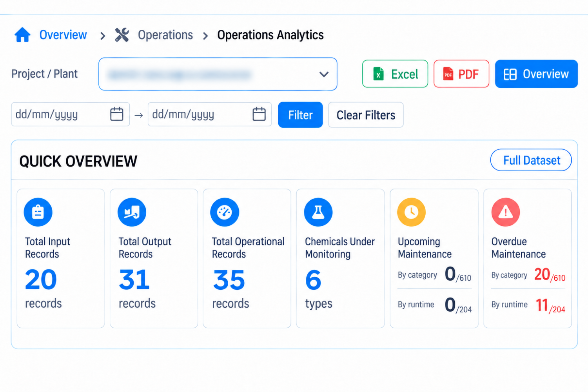Click the dropdown chevron arrow in Project selector
The image size is (588, 392).
(x=324, y=74)
